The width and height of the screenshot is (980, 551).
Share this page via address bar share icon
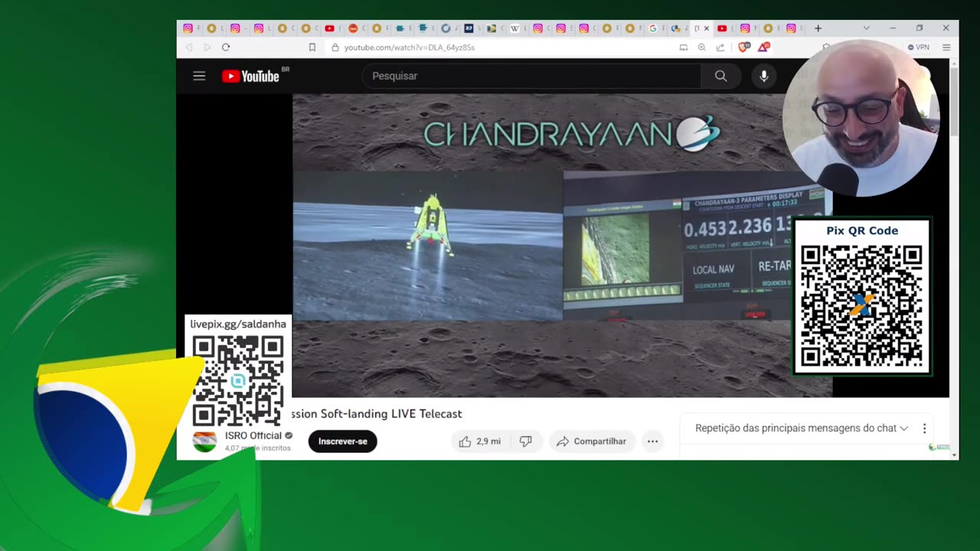[720, 47]
